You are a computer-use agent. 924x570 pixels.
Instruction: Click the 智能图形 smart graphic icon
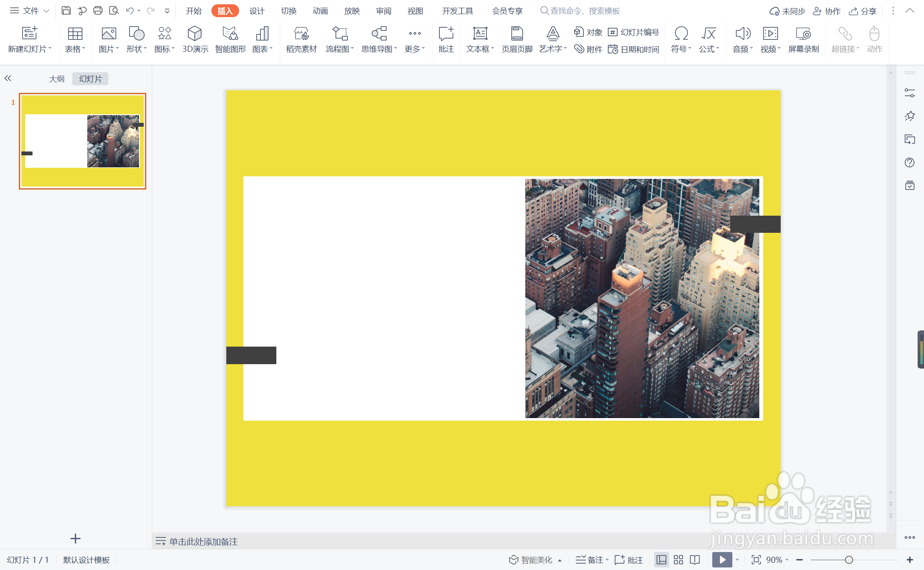[230, 39]
